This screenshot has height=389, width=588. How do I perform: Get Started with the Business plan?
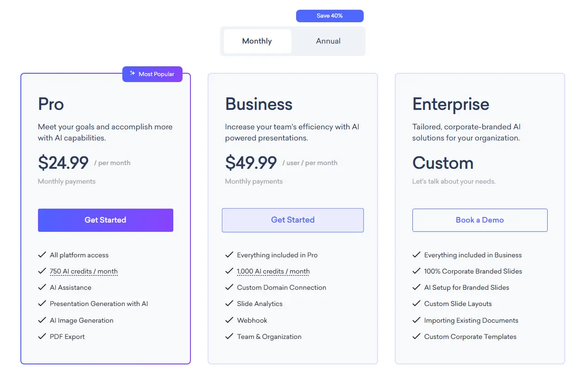(293, 220)
